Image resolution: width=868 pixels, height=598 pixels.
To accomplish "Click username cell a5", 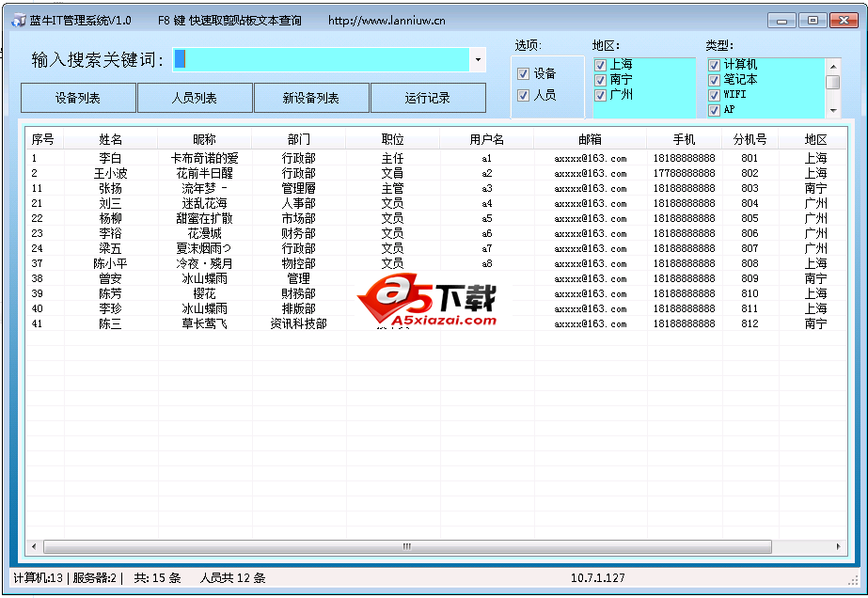I will (486, 218).
